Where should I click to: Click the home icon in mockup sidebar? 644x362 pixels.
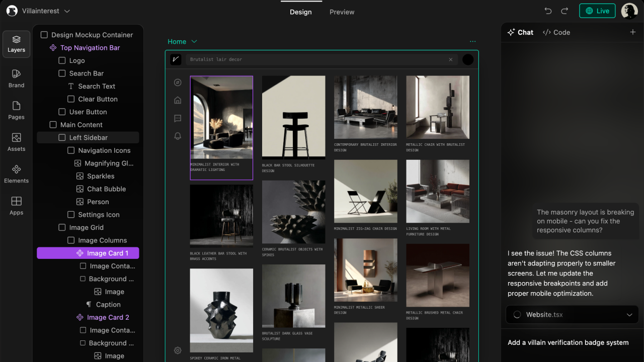click(178, 100)
